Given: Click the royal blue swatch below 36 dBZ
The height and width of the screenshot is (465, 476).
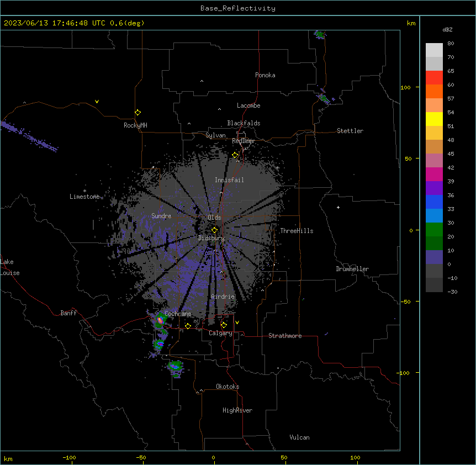Looking at the screenshot, I should (x=434, y=202).
